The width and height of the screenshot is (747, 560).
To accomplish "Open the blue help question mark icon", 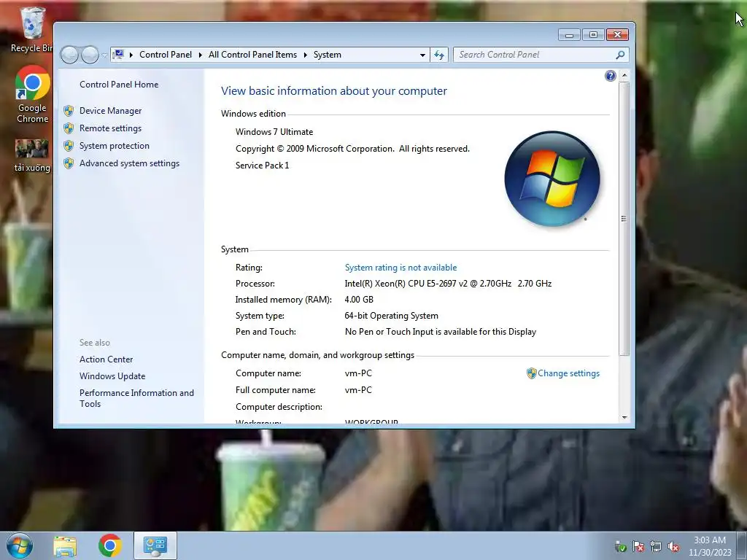I will [611, 76].
